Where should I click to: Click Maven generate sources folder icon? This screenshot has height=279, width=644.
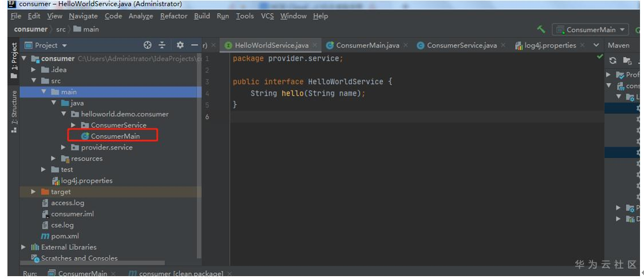627,60
